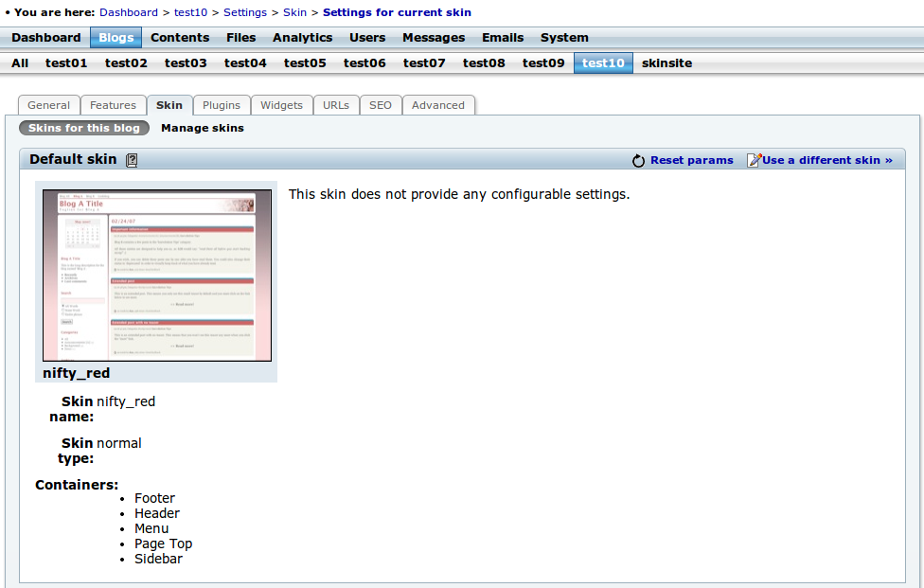Image resolution: width=924 pixels, height=588 pixels.
Task: Switch to blog test01
Action: click(66, 63)
